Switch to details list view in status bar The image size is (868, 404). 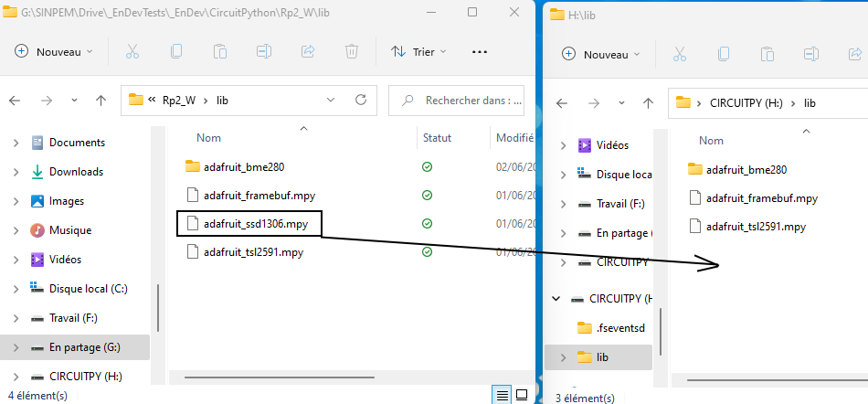tap(502, 395)
